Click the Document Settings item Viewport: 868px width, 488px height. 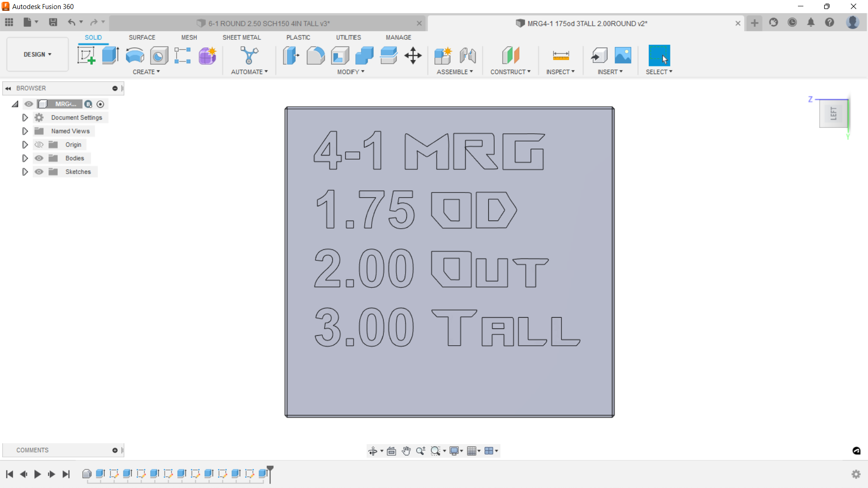tap(76, 117)
